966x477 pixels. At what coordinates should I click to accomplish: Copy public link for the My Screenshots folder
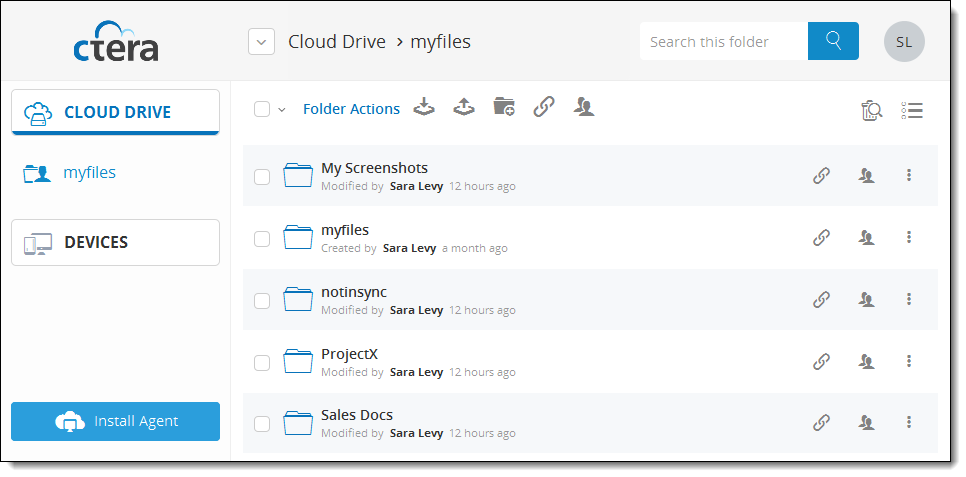click(x=821, y=176)
